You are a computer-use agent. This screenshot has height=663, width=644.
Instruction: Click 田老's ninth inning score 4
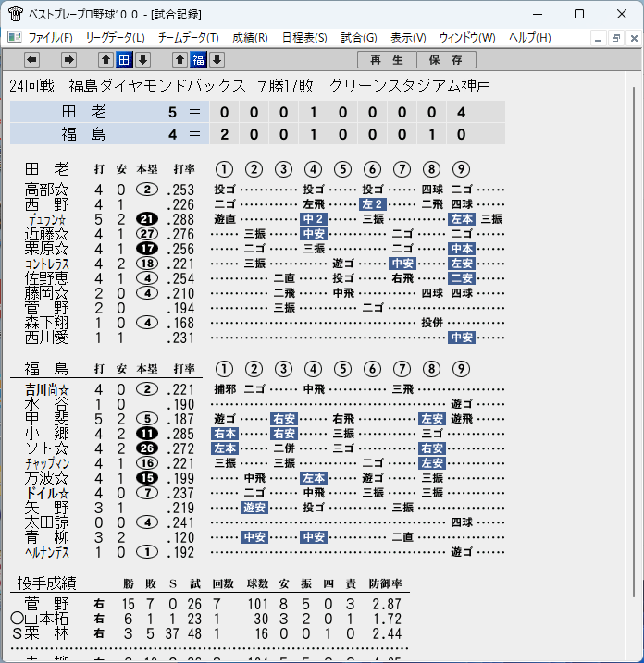[x=461, y=113]
